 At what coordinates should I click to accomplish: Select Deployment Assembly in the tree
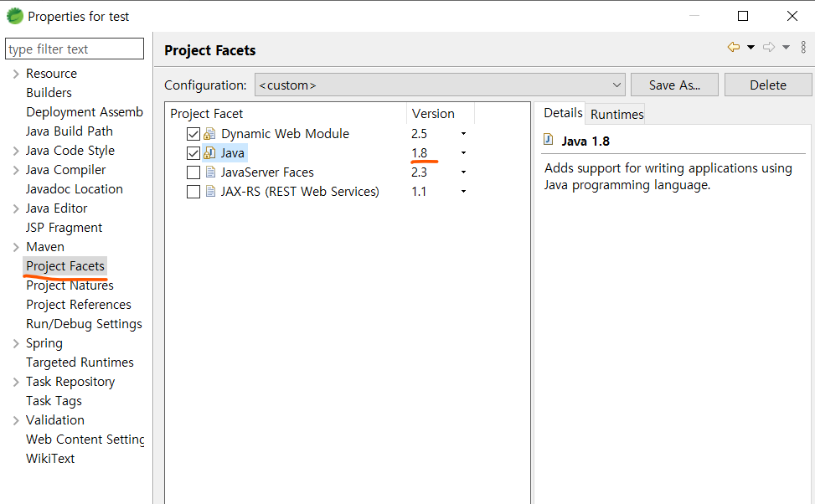click(x=85, y=111)
